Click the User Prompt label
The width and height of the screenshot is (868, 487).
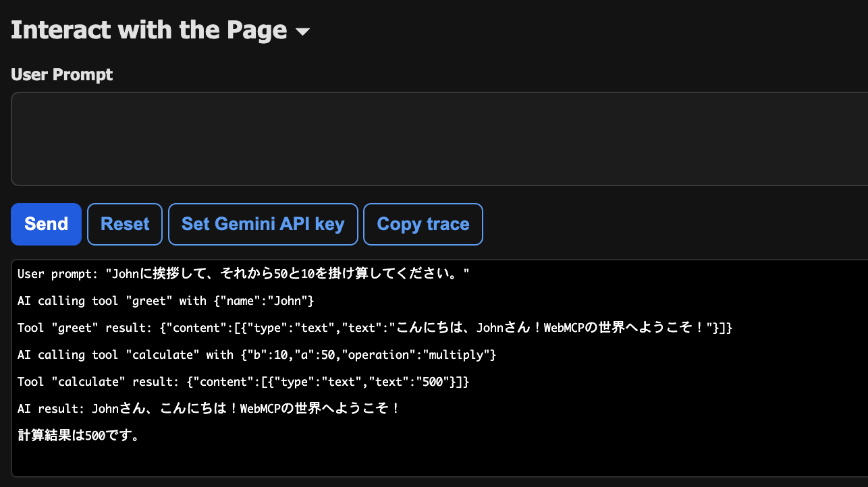coord(62,74)
